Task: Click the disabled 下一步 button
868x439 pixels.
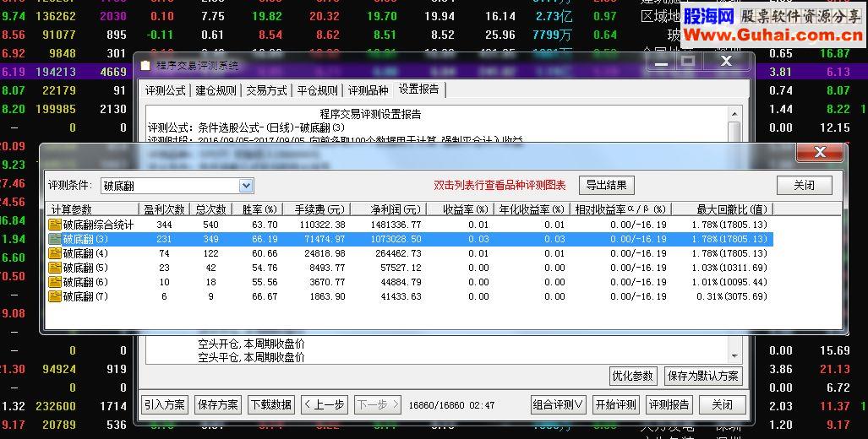Action: [x=378, y=404]
